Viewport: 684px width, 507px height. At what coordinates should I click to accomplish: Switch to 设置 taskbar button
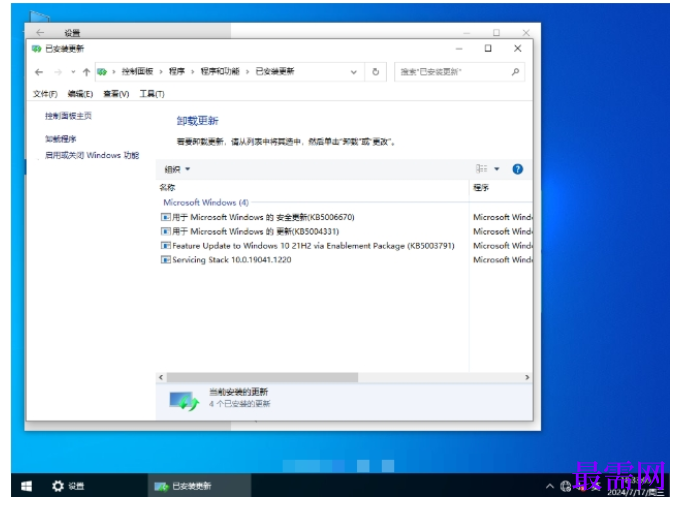pos(68,486)
